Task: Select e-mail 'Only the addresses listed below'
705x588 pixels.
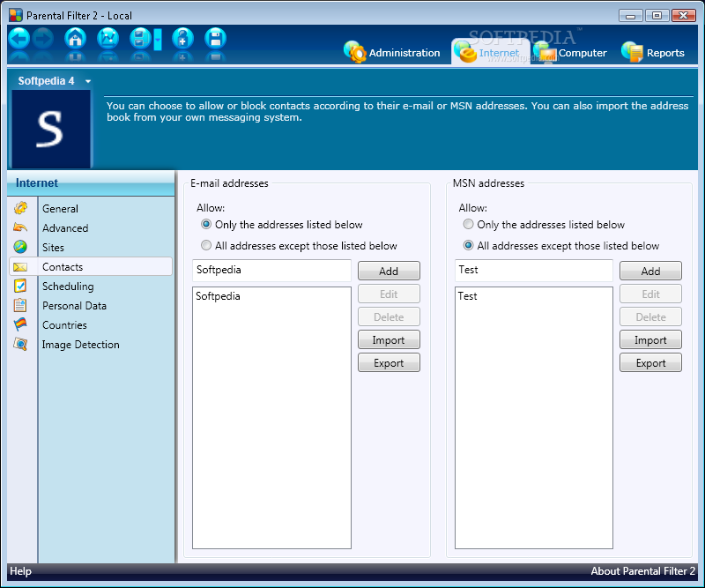Action: (206, 224)
